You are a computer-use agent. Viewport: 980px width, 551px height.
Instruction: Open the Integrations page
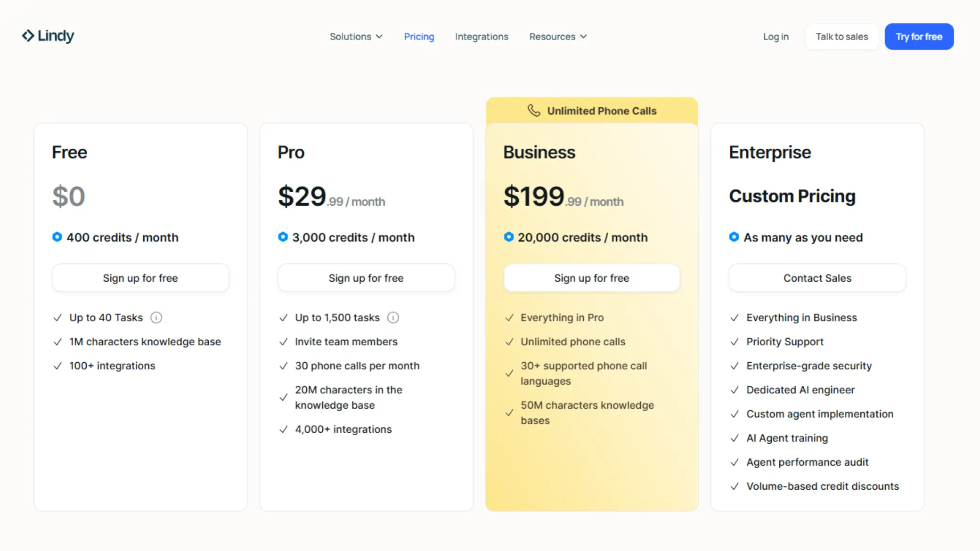tap(482, 36)
